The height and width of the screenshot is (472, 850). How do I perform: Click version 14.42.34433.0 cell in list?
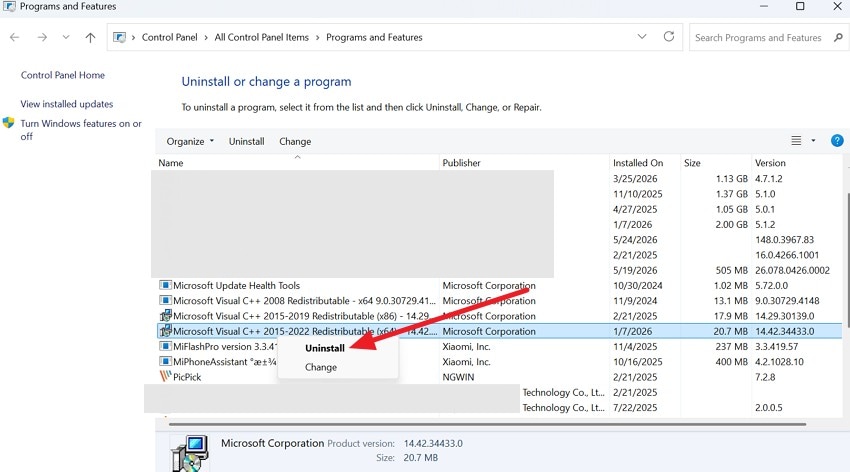[x=784, y=332]
